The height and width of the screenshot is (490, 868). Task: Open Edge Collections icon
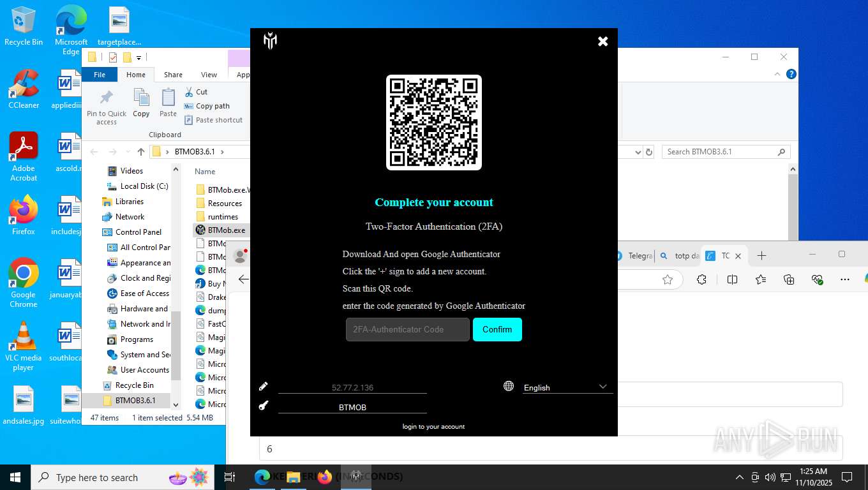pyautogui.click(x=789, y=279)
